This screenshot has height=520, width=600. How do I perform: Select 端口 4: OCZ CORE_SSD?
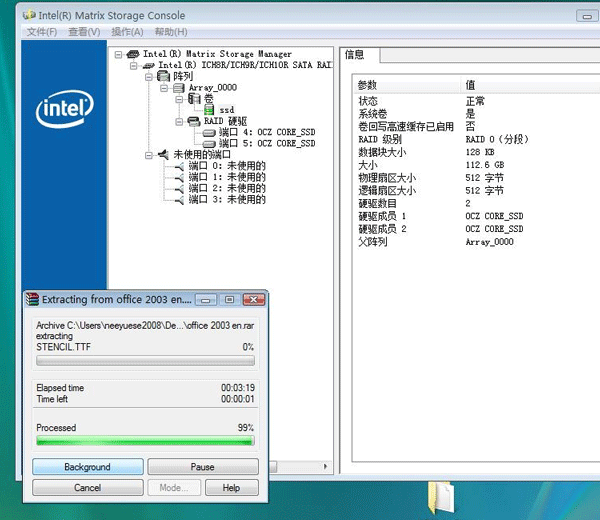pyautogui.click(x=267, y=132)
